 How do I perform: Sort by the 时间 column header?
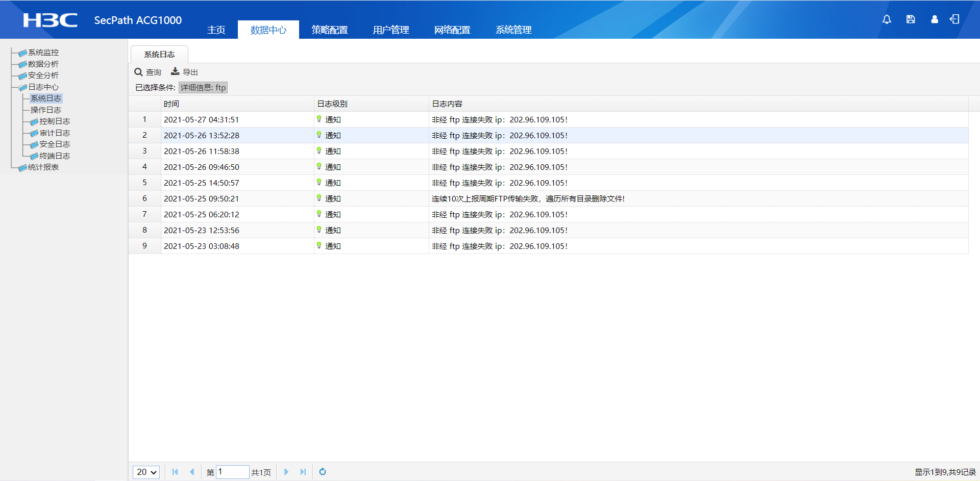pyautogui.click(x=237, y=104)
